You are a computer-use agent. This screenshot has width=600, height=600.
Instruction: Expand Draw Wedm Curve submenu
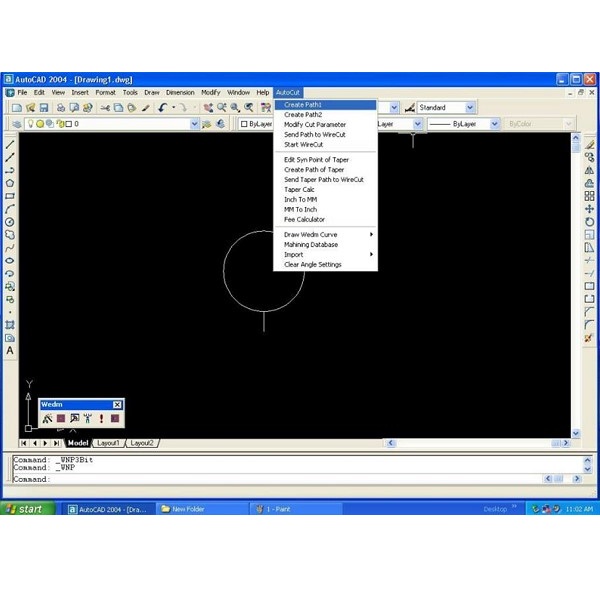(x=326, y=235)
